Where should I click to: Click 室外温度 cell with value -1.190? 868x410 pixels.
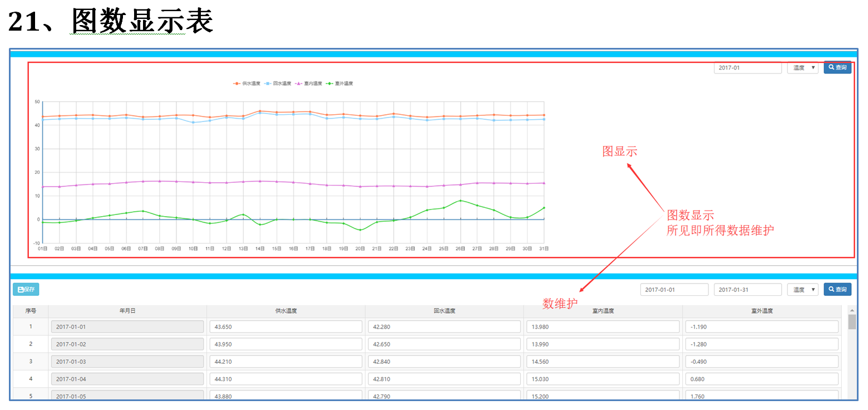click(762, 327)
